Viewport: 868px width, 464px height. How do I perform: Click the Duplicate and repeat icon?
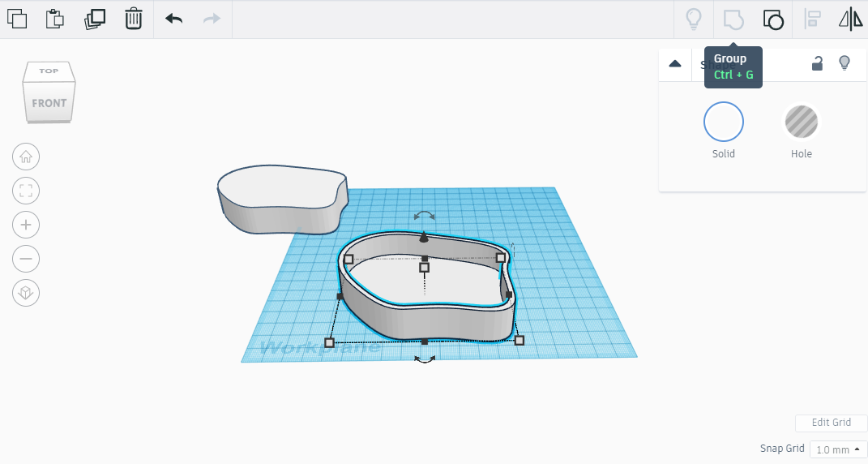[95, 19]
